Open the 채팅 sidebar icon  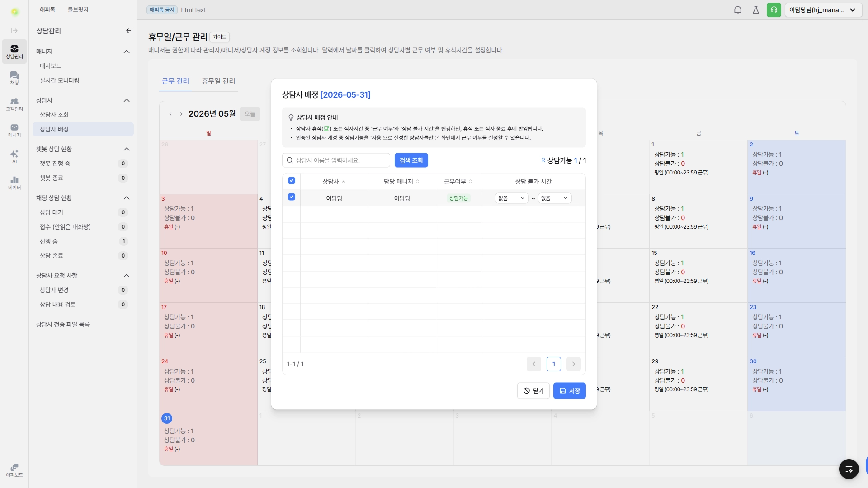14,78
